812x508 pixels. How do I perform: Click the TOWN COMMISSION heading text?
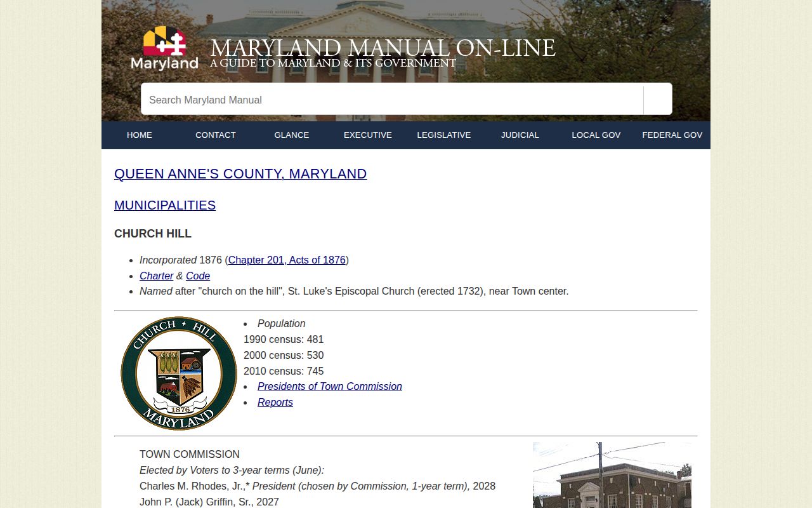[190, 455]
